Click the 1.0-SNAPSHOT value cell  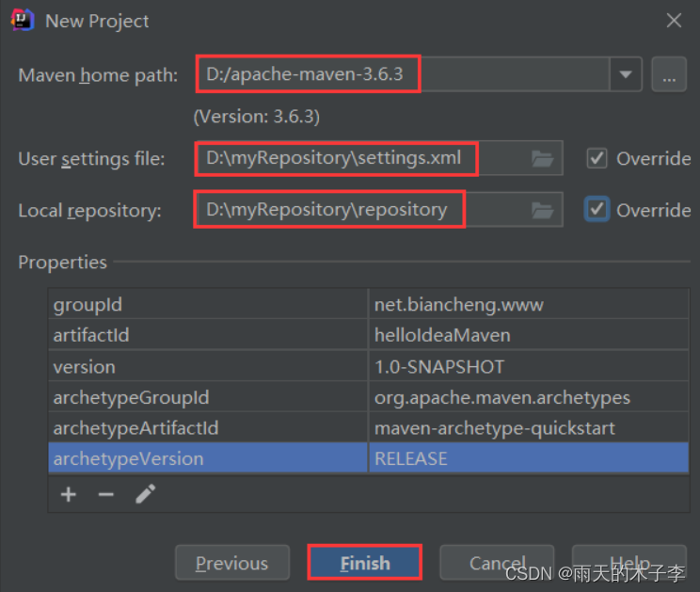pos(529,366)
